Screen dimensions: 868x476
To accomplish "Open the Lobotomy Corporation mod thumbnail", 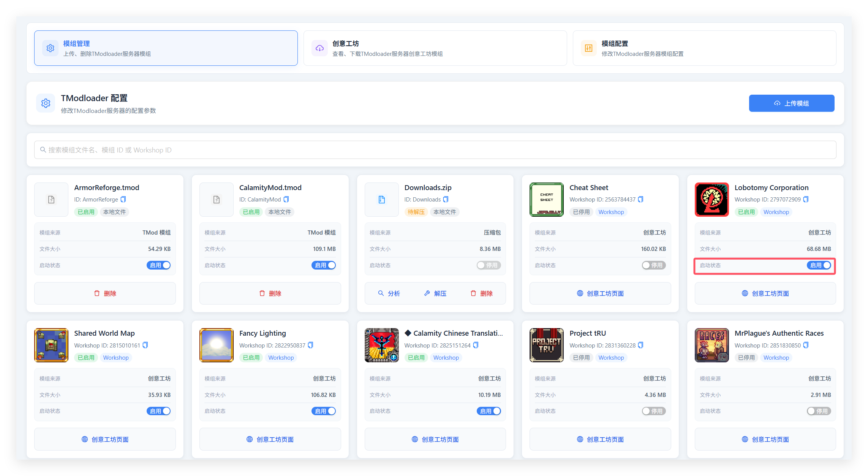I will tap(712, 200).
